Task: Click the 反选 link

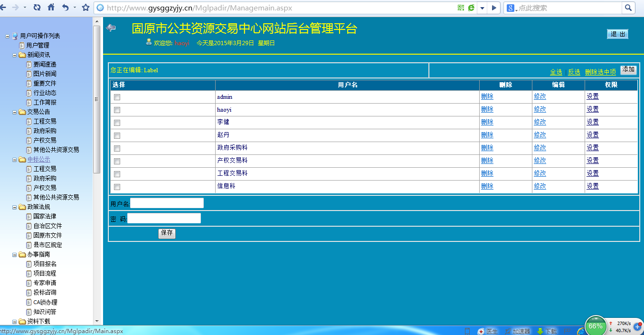Action: (x=574, y=72)
